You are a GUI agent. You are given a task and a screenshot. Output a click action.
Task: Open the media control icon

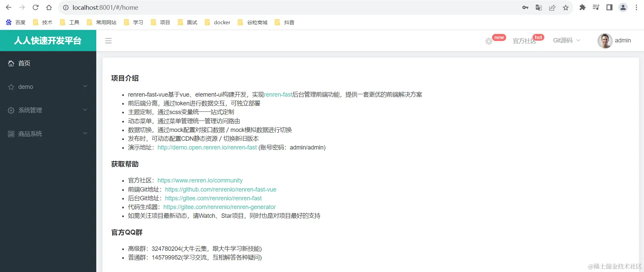596,7
